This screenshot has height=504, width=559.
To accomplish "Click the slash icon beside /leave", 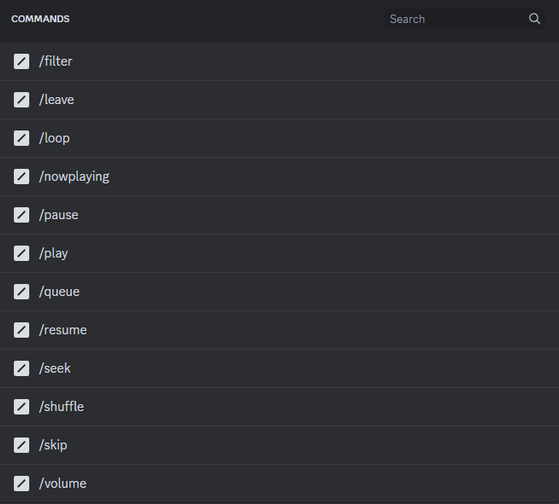I will pos(21,100).
